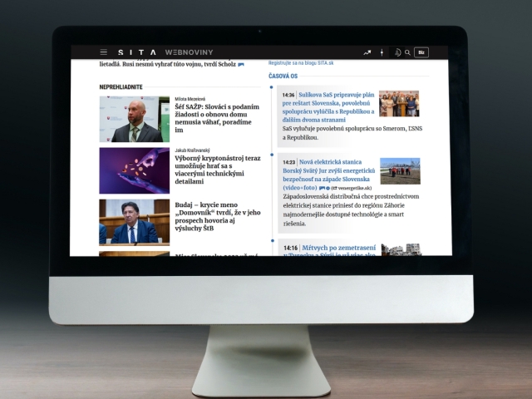Screen dimensions: 532x399
Task: Click the timeline dot icon in header
Action: tap(382, 52)
